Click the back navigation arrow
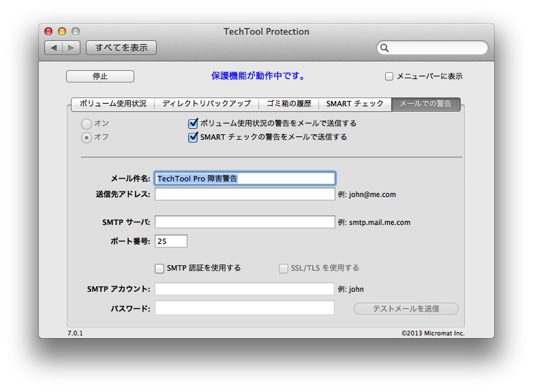This screenshot has height=392, width=533. (54, 48)
